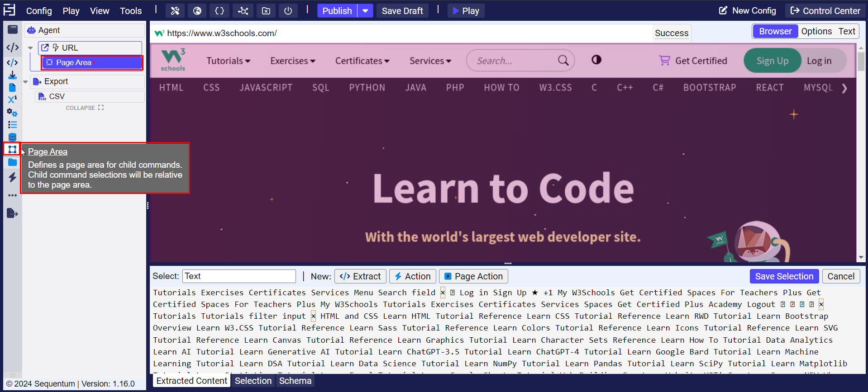Open the Publish dropdown arrow
The height and width of the screenshot is (392, 868).
[365, 11]
